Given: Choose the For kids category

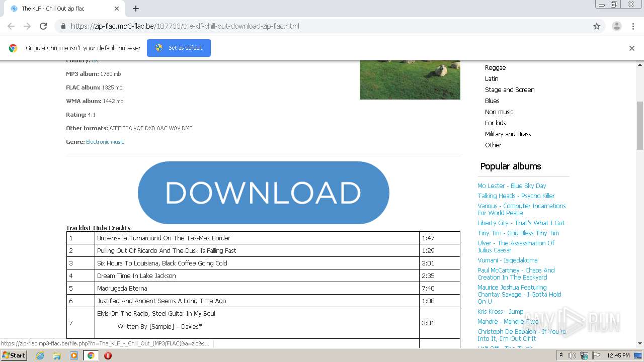Looking at the screenshot, I should click(496, 123).
